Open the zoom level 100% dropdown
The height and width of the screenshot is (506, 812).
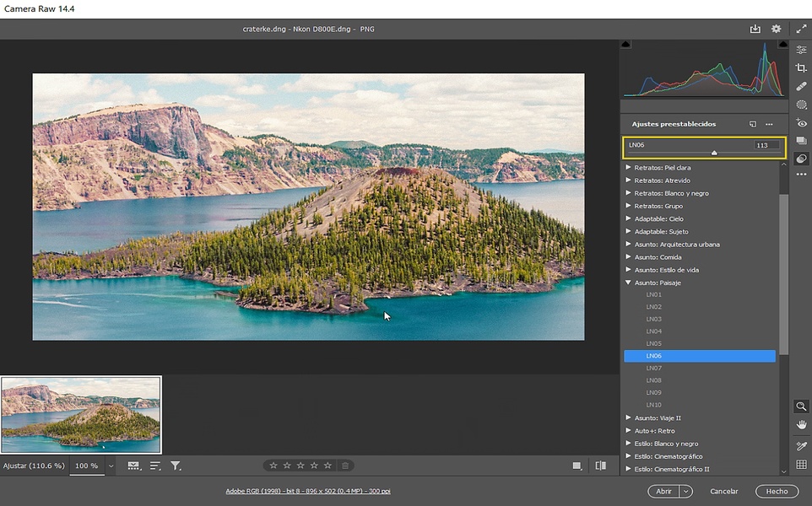111,466
